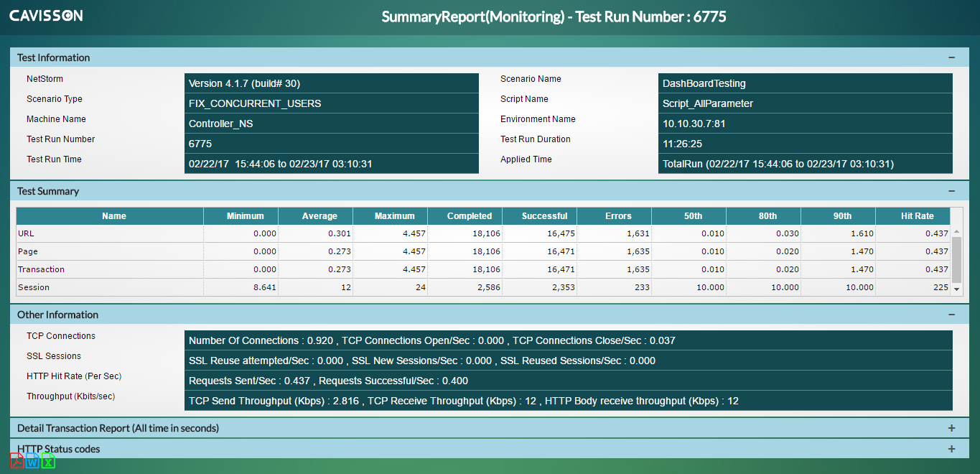Sort by the Maximum column header
This screenshot has width=980, height=474.
(x=391, y=216)
